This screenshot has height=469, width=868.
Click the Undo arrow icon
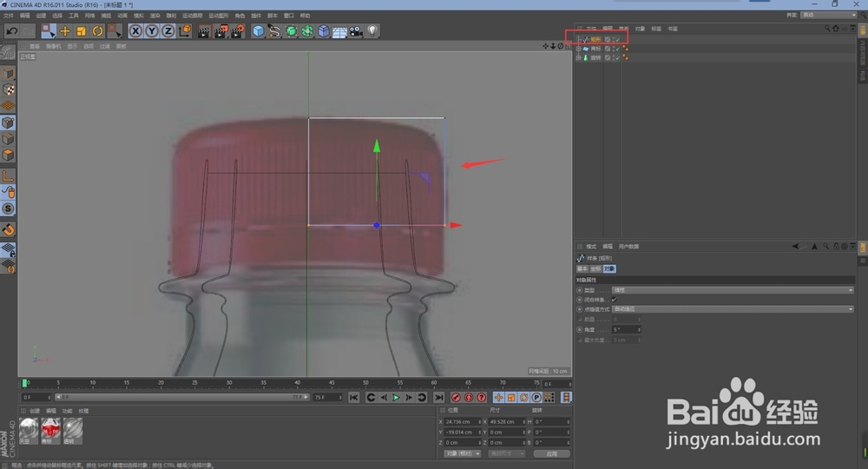(x=11, y=31)
